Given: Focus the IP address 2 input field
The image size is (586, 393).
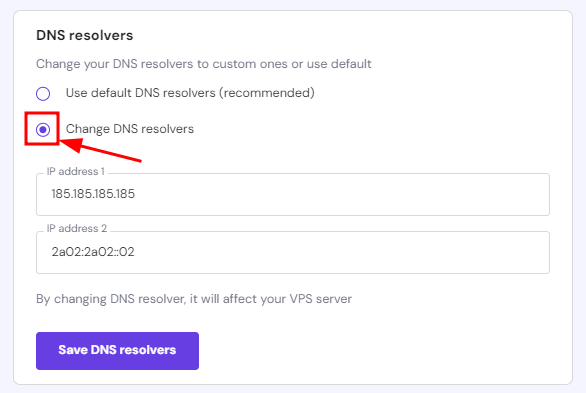Looking at the screenshot, I should click(293, 252).
